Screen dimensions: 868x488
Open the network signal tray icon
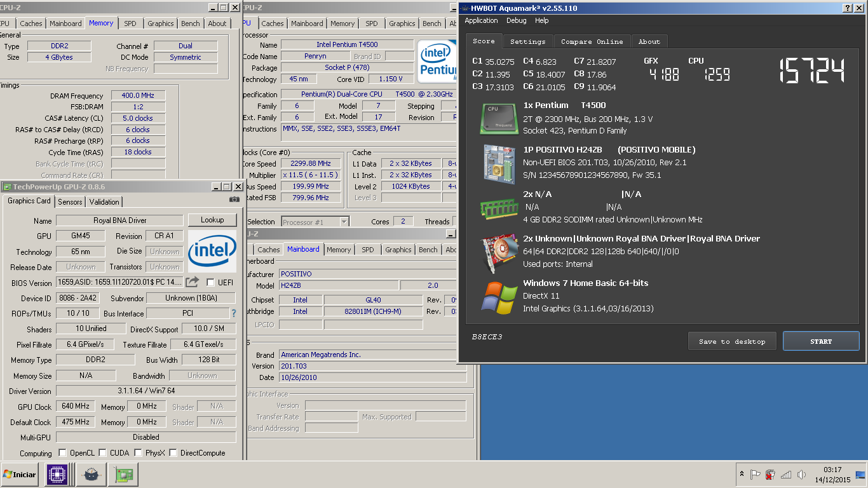click(786, 474)
